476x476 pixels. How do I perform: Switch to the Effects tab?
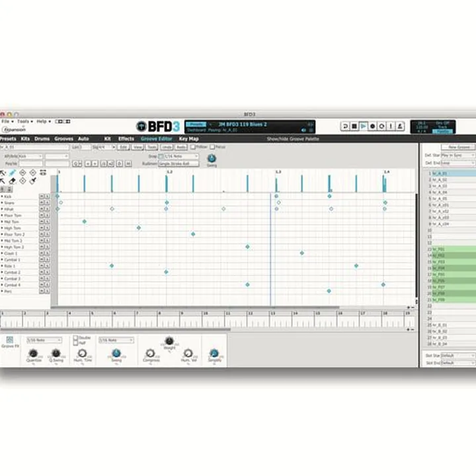point(126,139)
